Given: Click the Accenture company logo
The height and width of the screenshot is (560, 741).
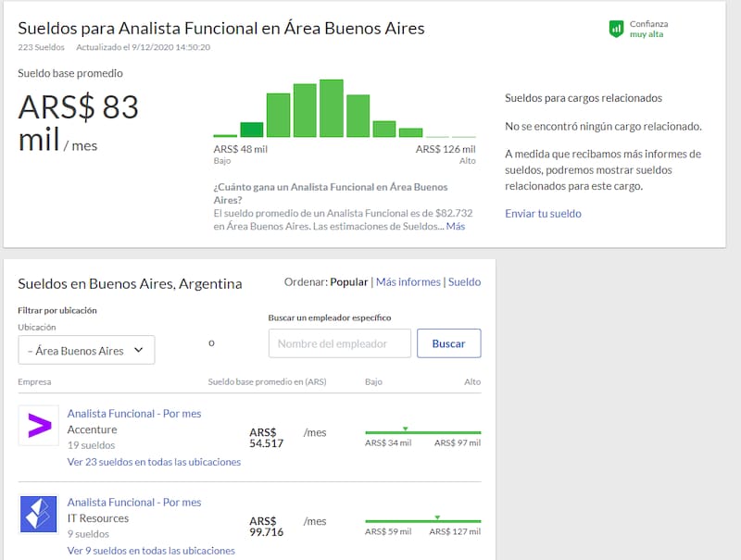Looking at the screenshot, I should tap(39, 427).
